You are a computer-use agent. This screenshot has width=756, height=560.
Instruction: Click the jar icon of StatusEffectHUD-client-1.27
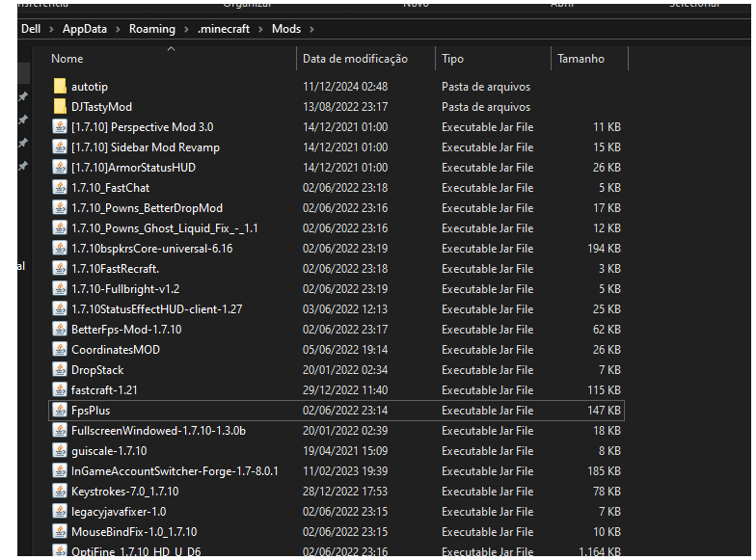60,308
